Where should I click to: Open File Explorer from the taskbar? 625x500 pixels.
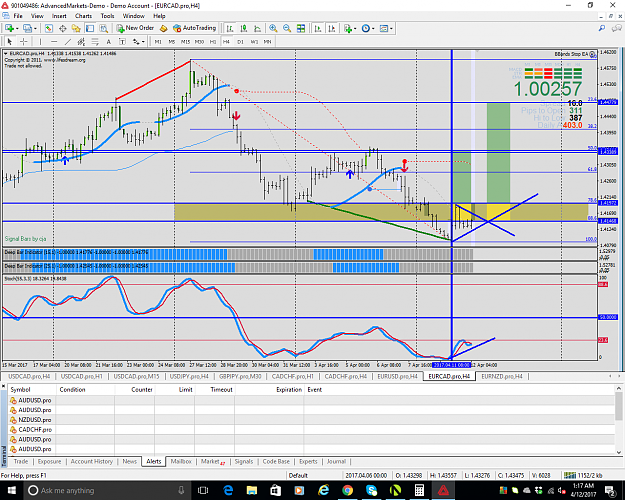pos(252,490)
